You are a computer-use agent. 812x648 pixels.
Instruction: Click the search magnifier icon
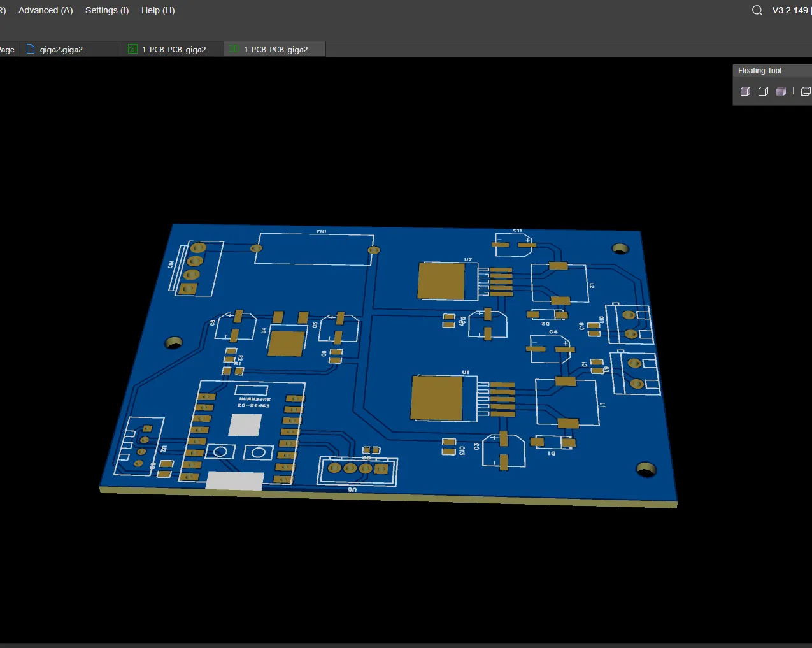click(757, 10)
